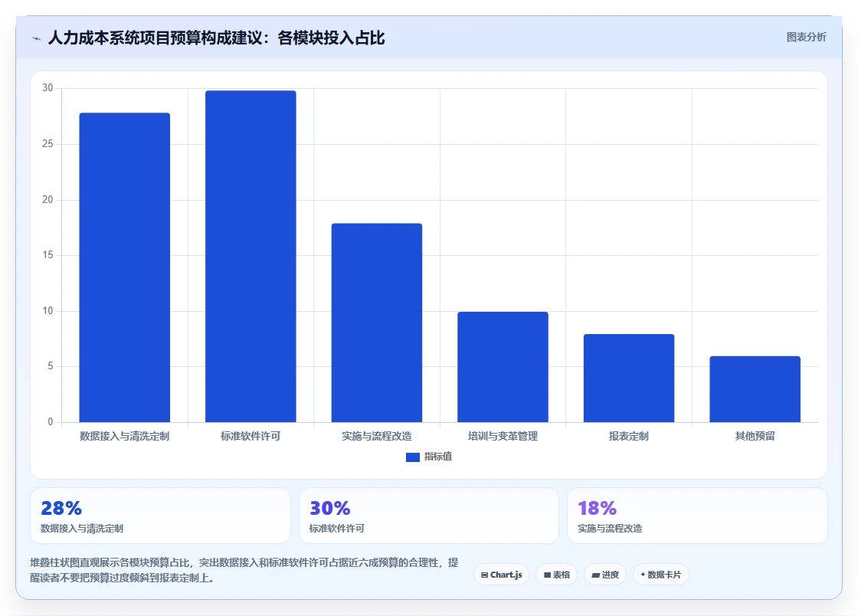Click the y-axis value 30
Viewport: 858px width, 616px height.
(x=47, y=88)
